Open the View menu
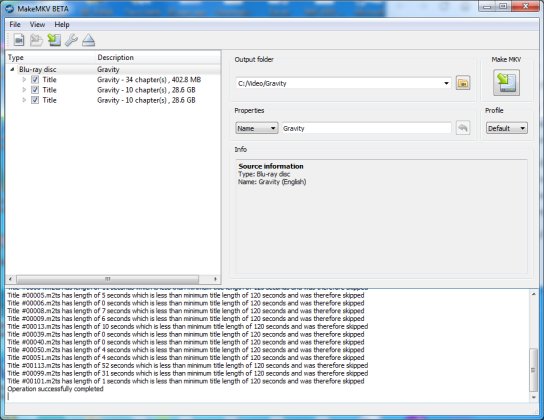 tap(37, 25)
